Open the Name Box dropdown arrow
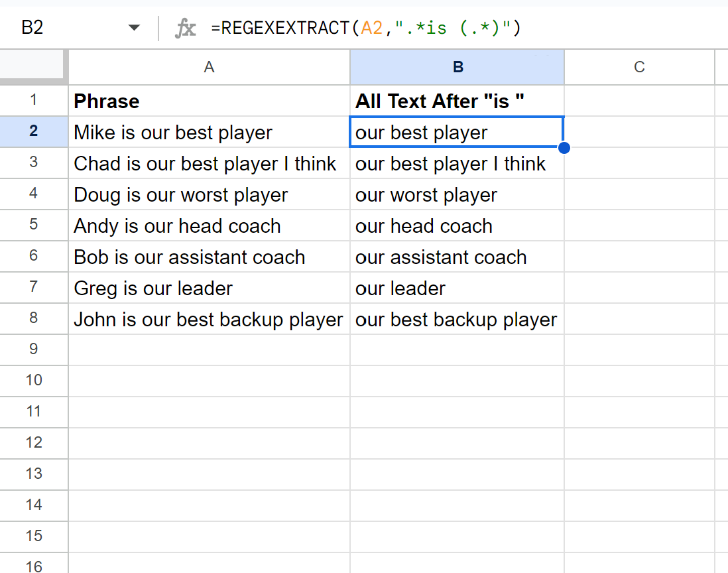Screen dimensions: 728x573 (135, 29)
